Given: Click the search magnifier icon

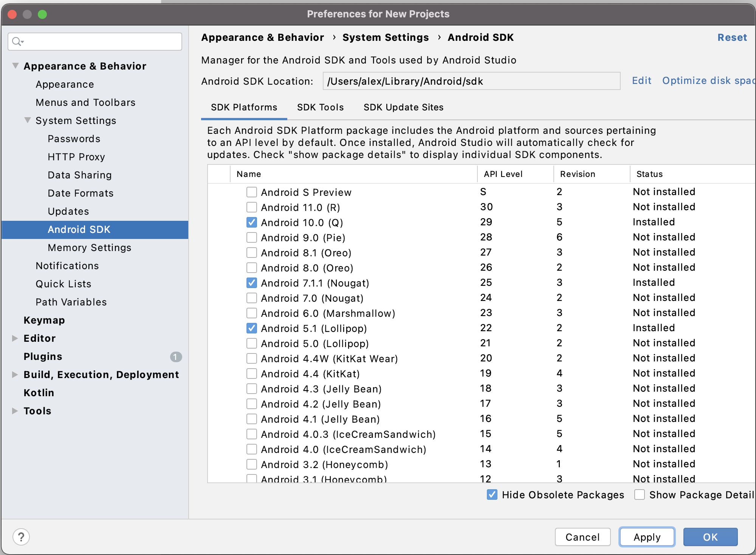Looking at the screenshot, I should (x=17, y=41).
